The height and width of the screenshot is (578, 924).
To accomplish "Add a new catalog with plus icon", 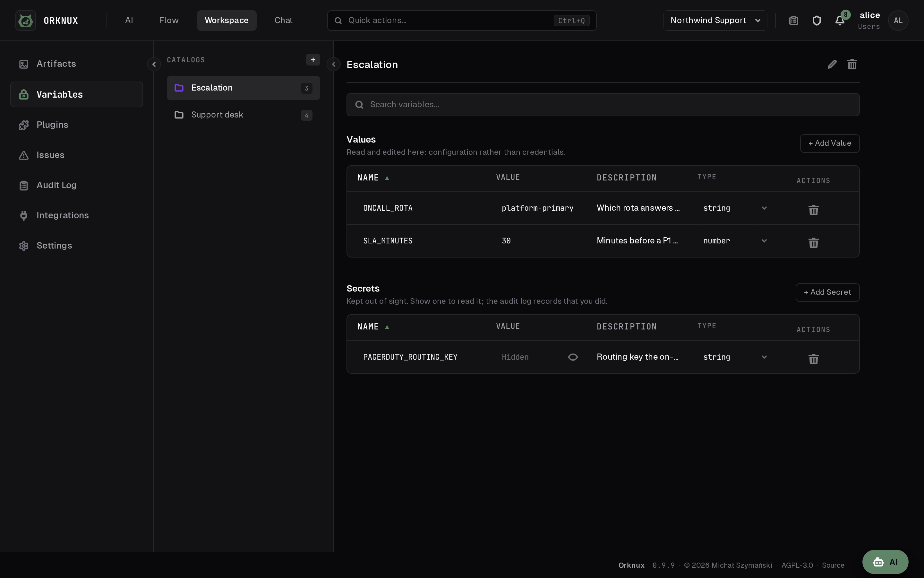I will pos(313,60).
